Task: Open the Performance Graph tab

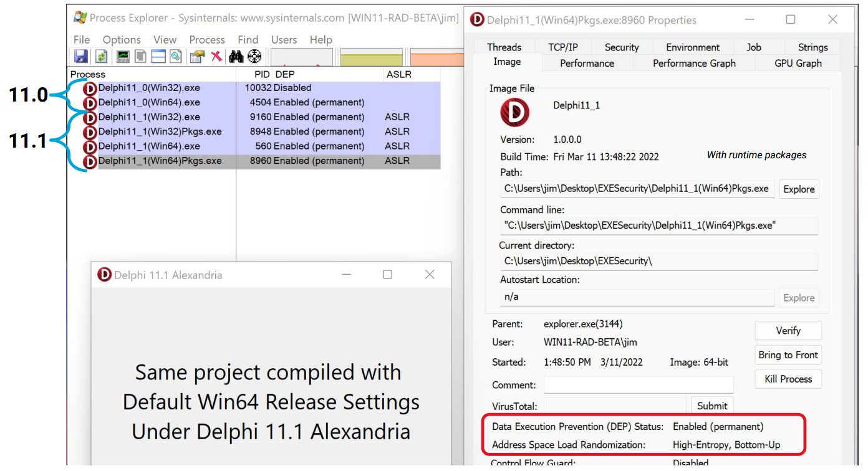Action: click(x=694, y=63)
